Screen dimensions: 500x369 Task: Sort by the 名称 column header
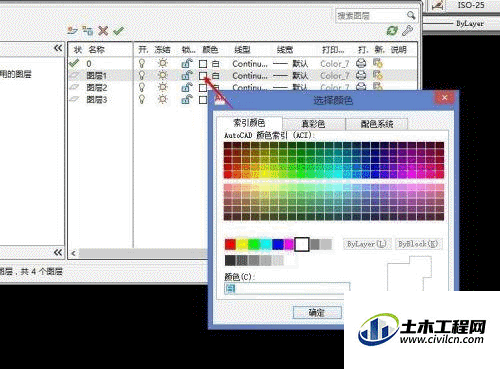click(97, 50)
